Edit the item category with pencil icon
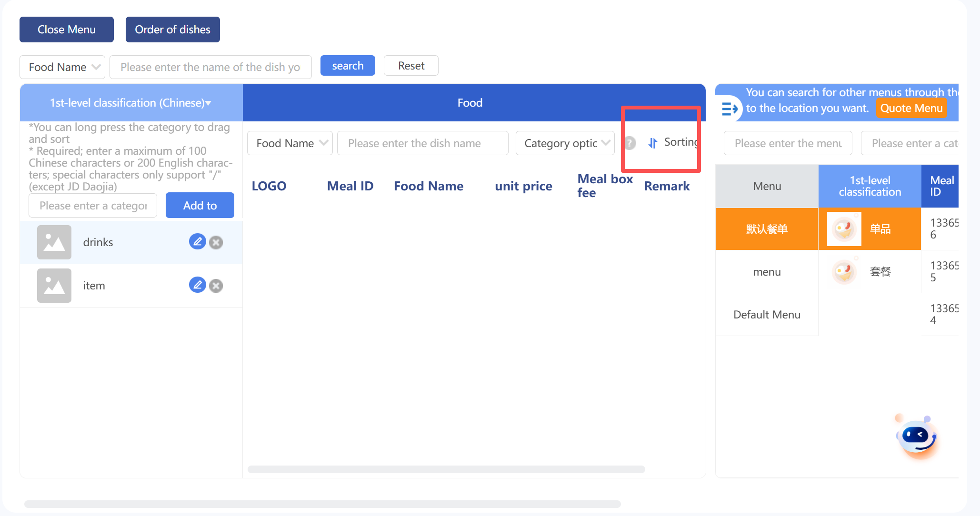The height and width of the screenshot is (516, 980). pyautogui.click(x=197, y=285)
